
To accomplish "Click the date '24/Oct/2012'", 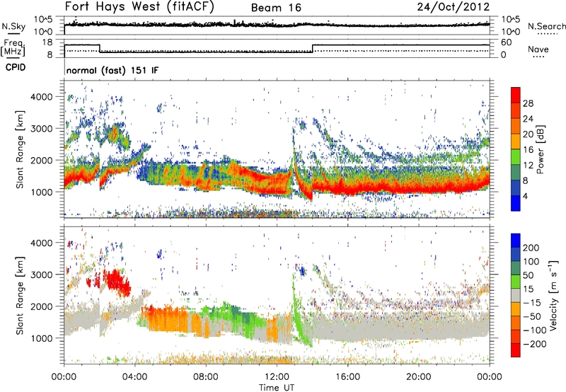I will 454,7.
